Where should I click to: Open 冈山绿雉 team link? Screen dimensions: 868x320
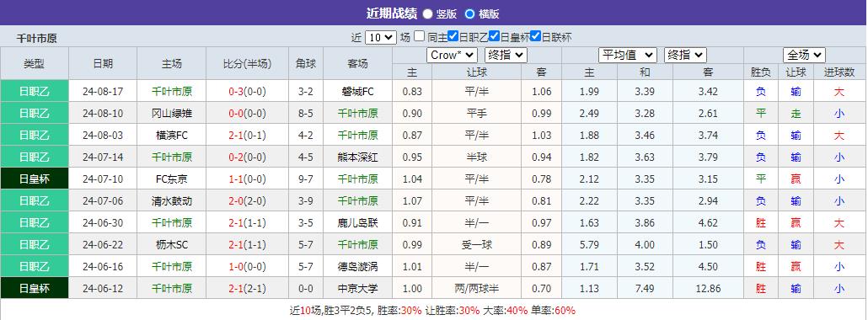tap(172, 114)
